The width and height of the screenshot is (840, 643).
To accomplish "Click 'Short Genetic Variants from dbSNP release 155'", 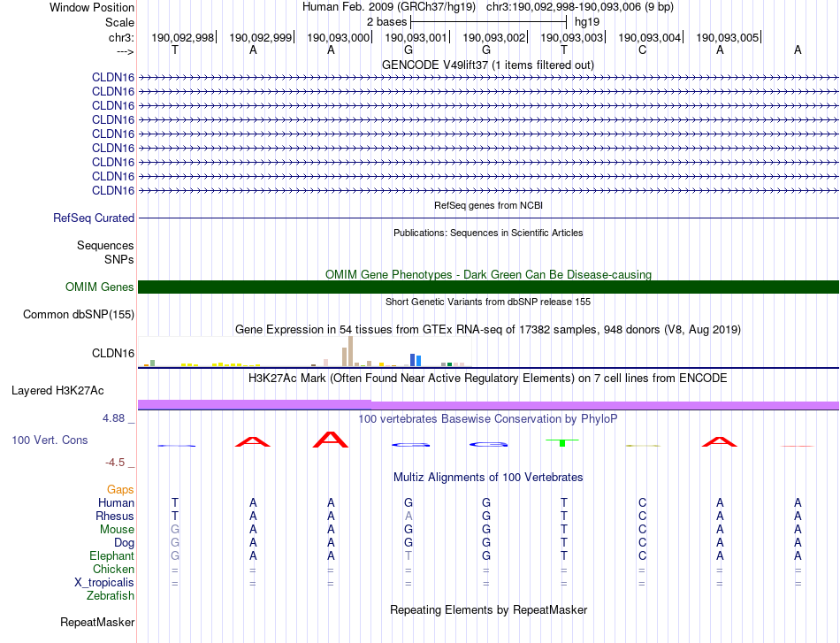I will 488,302.
